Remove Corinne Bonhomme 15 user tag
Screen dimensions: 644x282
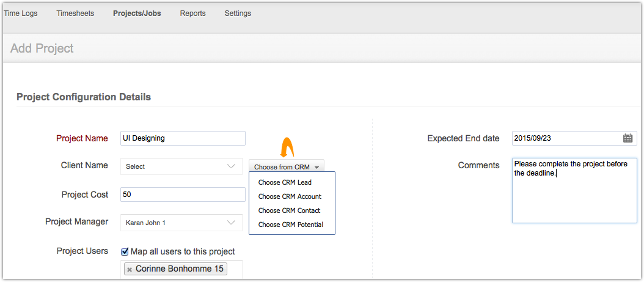130,269
